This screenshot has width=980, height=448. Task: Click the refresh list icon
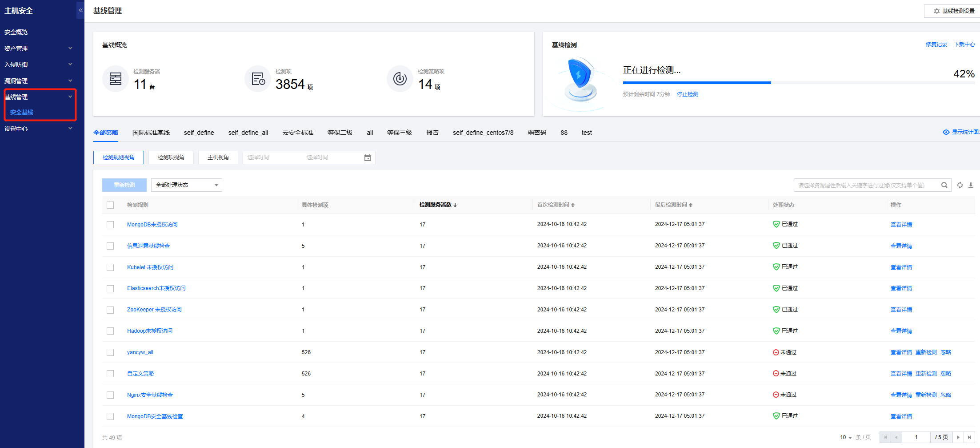[x=960, y=185]
